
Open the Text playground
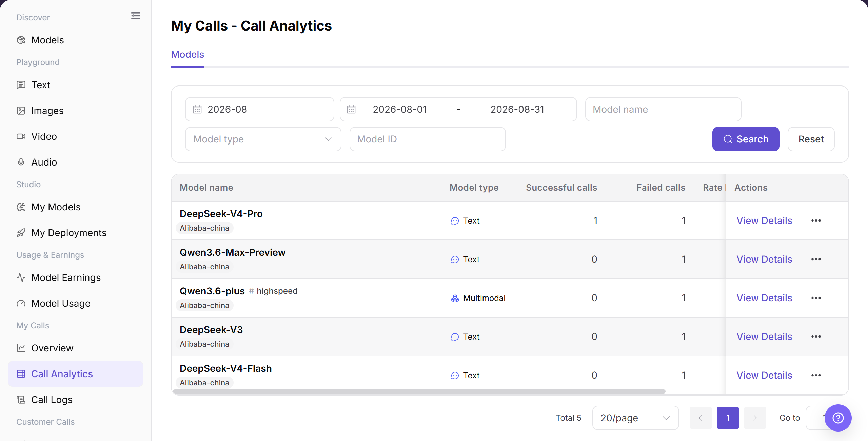[75, 85]
